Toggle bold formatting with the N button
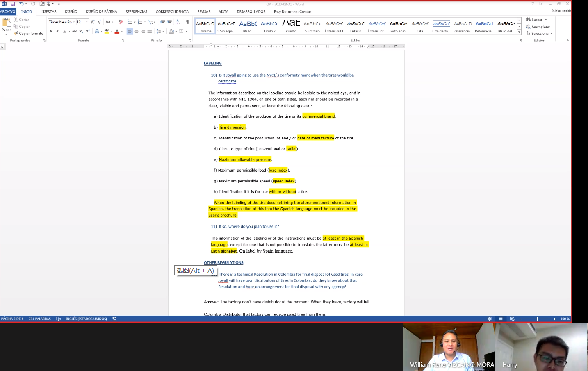 [x=51, y=31]
